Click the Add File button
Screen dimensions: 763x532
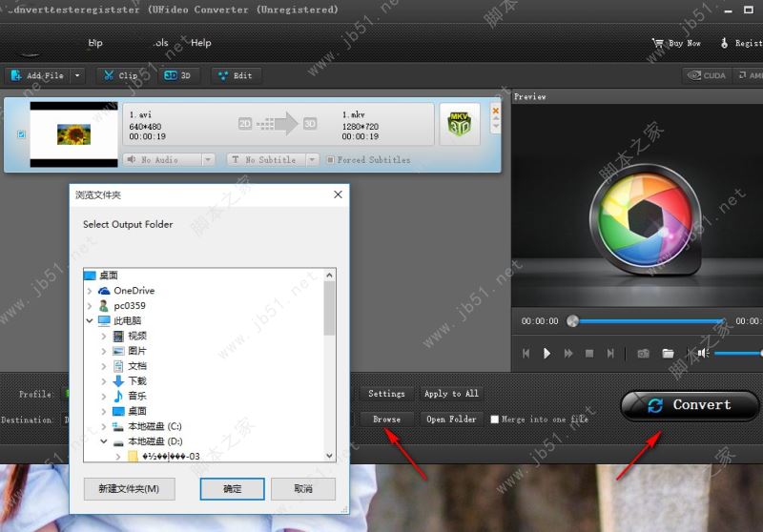pos(38,76)
